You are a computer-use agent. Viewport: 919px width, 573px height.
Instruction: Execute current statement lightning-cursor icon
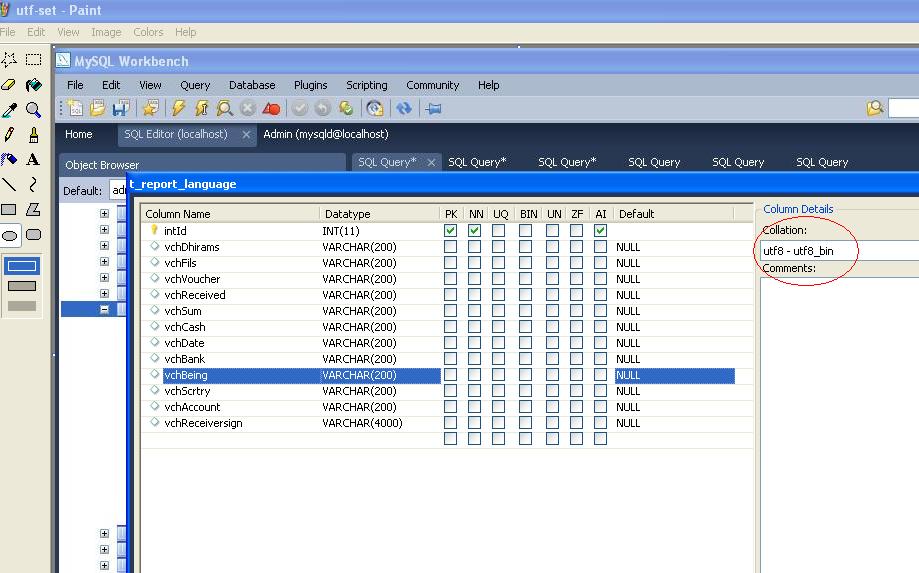pos(202,108)
